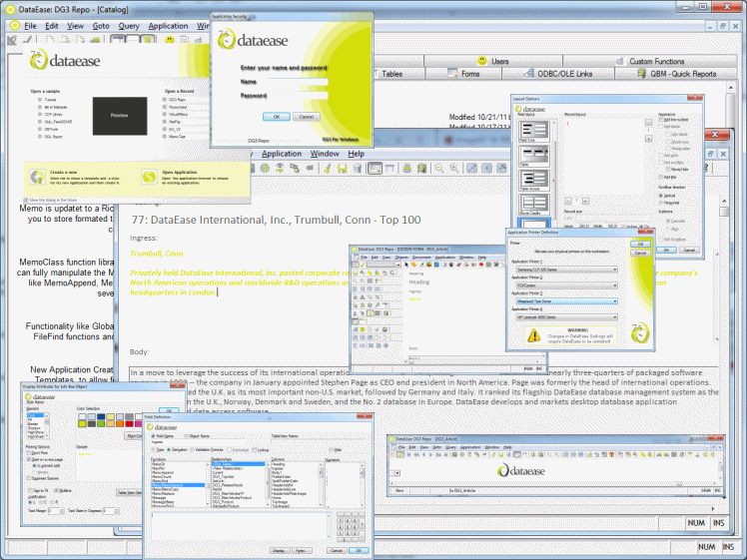The width and height of the screenshot is (747, 560).
Task: Click the Create a new application icon
Action: click(x=37, y=177)
